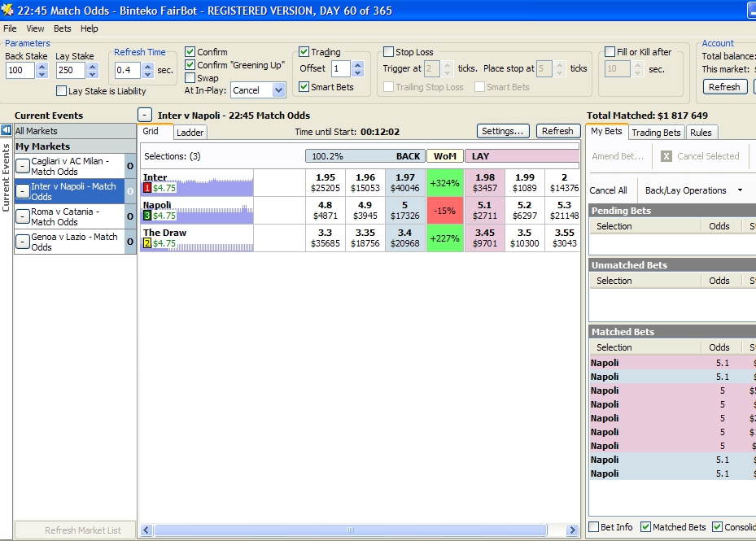Open Back/Lay Operations dropdown menu
756x541 pixels.
point(740,190)
